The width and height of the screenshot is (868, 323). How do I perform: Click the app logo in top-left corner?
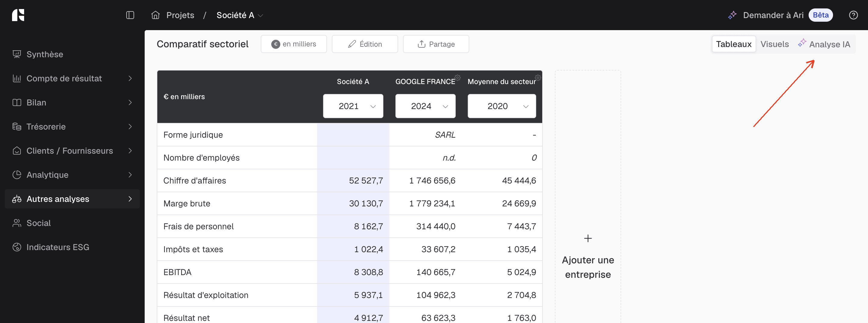click(x=18, y=15)
